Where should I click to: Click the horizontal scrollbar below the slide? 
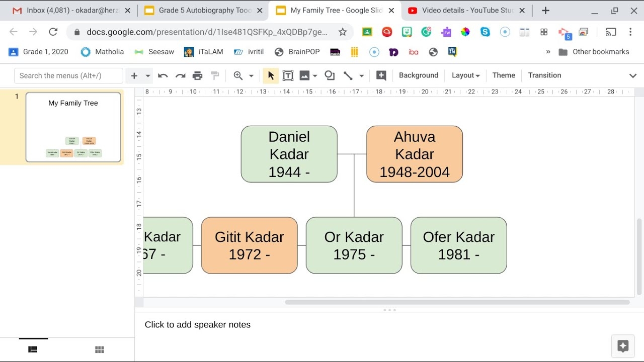[x=457, y=302]
